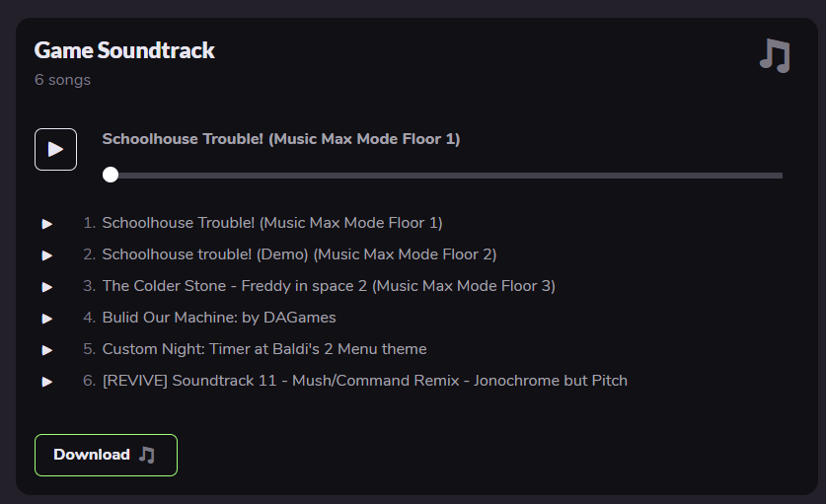This screenshot has height=504, width=826.
Task: Seek to middle of the progress bar
Action: pyautogui.click(x=446, y=176)
